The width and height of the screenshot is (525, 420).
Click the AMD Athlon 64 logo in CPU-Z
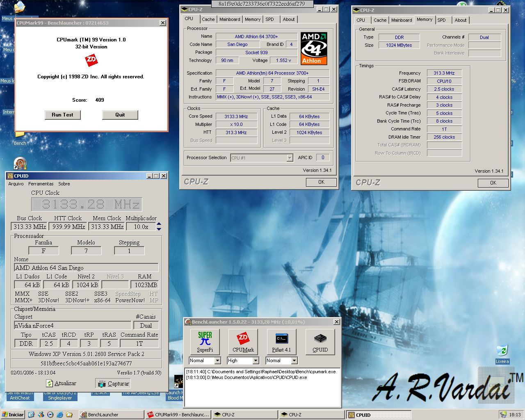coord(314,48)
